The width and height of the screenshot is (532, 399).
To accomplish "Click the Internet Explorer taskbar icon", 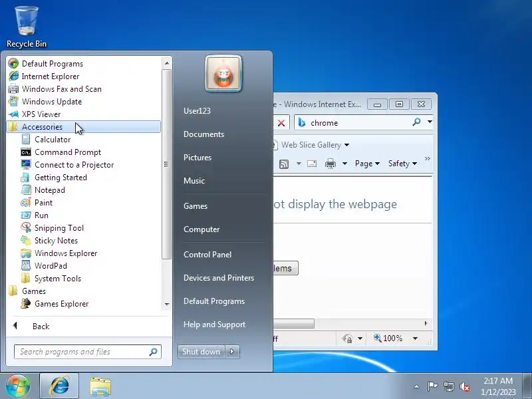I will 59,386.
